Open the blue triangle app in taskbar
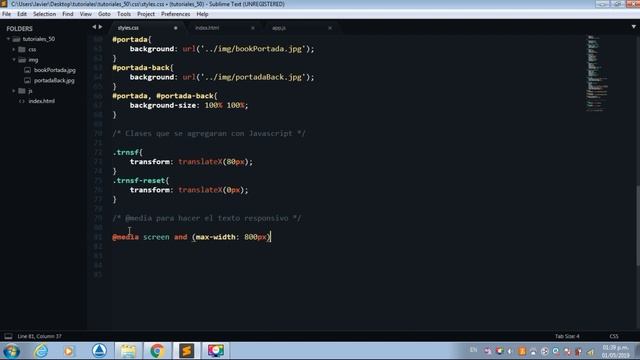Screen dimensions: 640x360 click(99, 351)
